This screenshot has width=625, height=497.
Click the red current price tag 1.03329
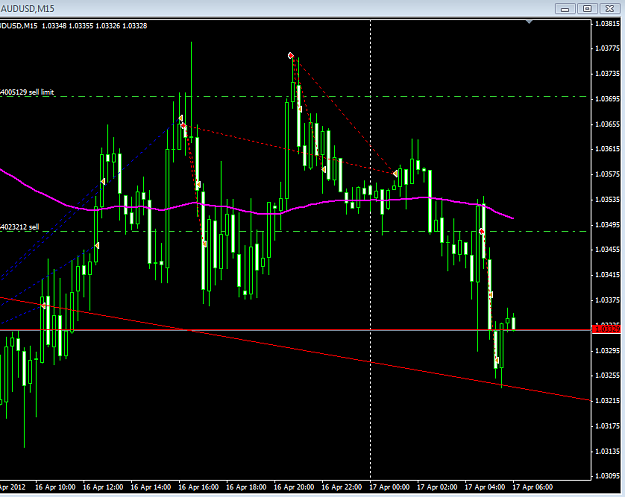(x=606, y=329)
